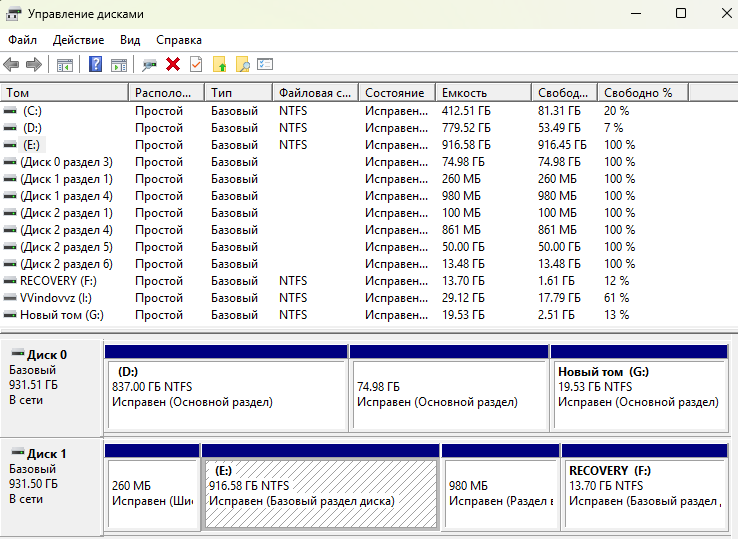
Task: Open Help with the blue question mark icon
Action: pos(96,65)
